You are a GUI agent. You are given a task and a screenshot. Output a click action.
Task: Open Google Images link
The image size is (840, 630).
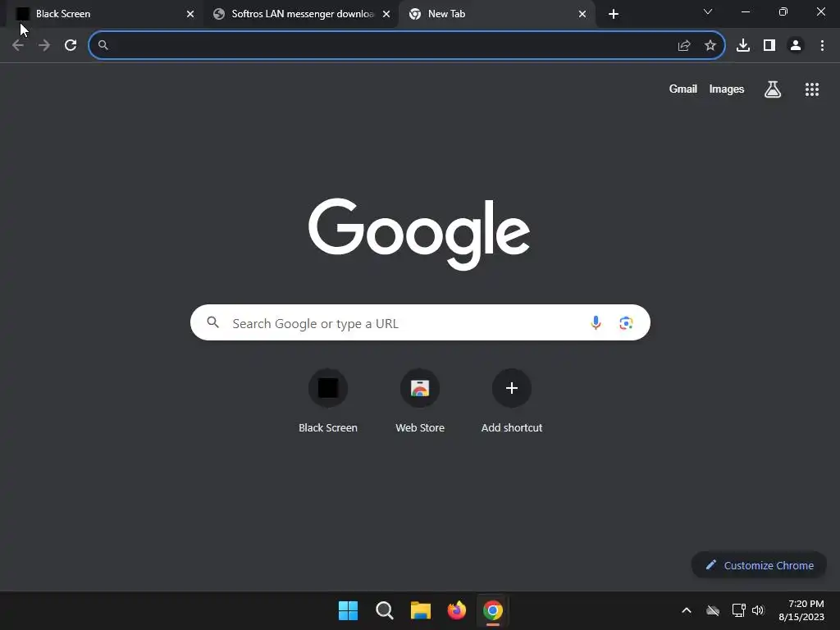click(x=727, y=89)
